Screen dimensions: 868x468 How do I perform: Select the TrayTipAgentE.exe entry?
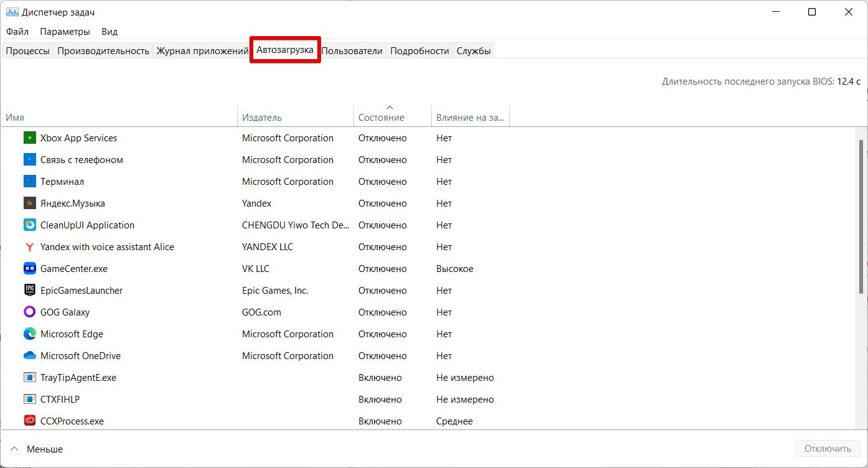click(78, 378)
